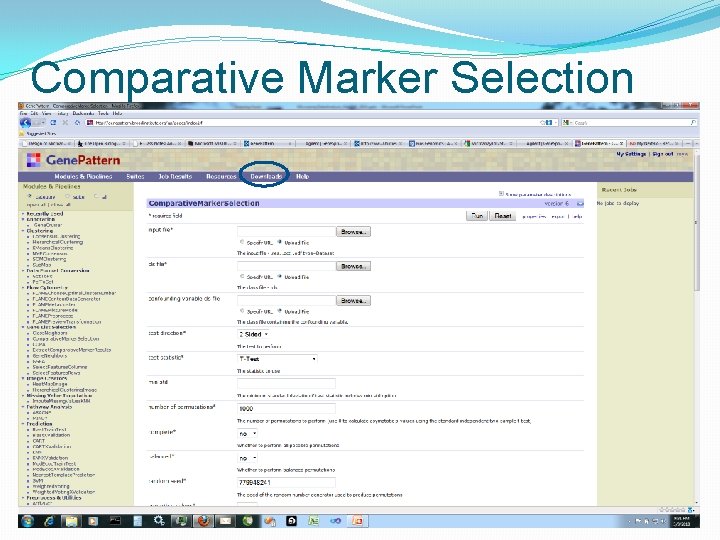Collapse the Clustering category in module tree
The height and width of the screenshot is (540, 720).
click(23, 231)
